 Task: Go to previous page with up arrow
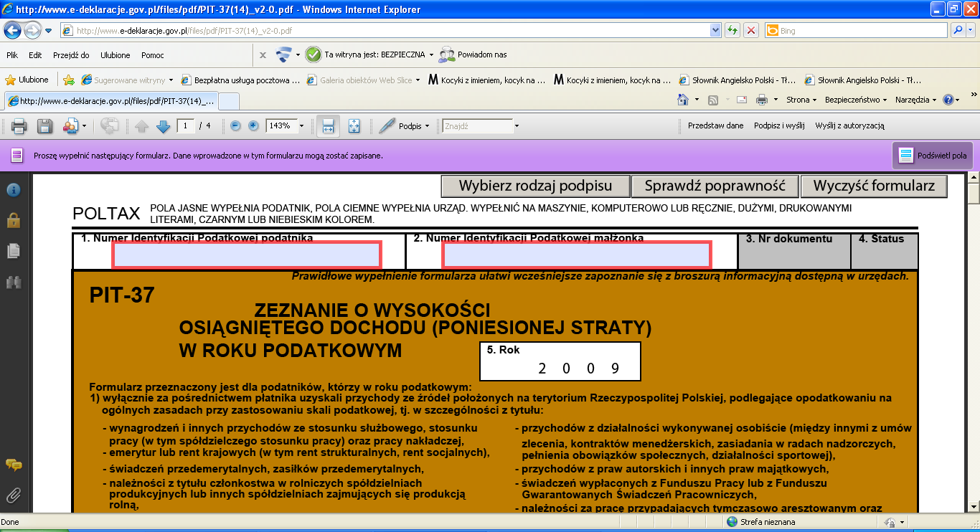pos(141,126)
